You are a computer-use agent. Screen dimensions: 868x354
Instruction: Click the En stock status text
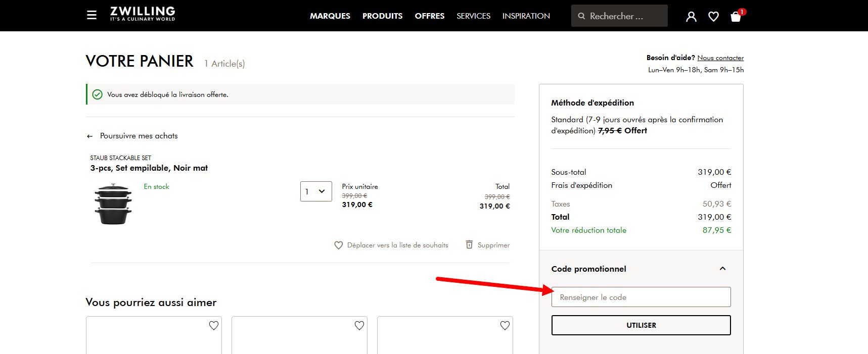coord(156,187)
